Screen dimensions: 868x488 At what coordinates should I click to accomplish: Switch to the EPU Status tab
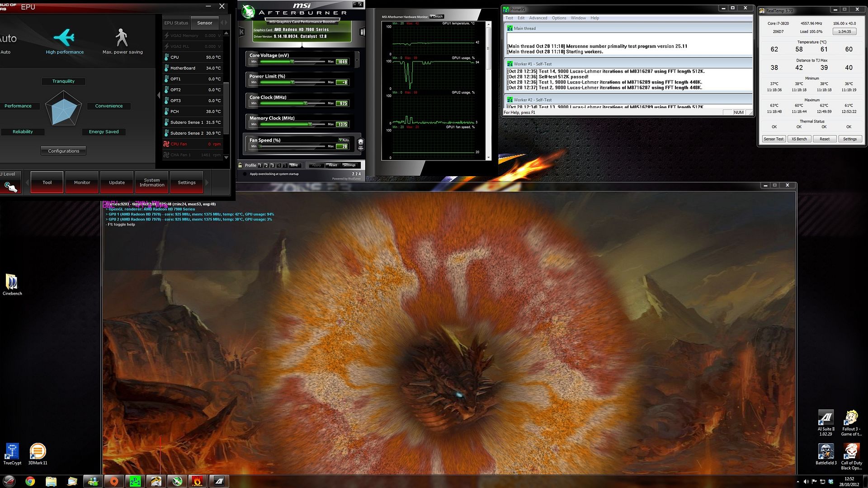[x=176, y=23]
